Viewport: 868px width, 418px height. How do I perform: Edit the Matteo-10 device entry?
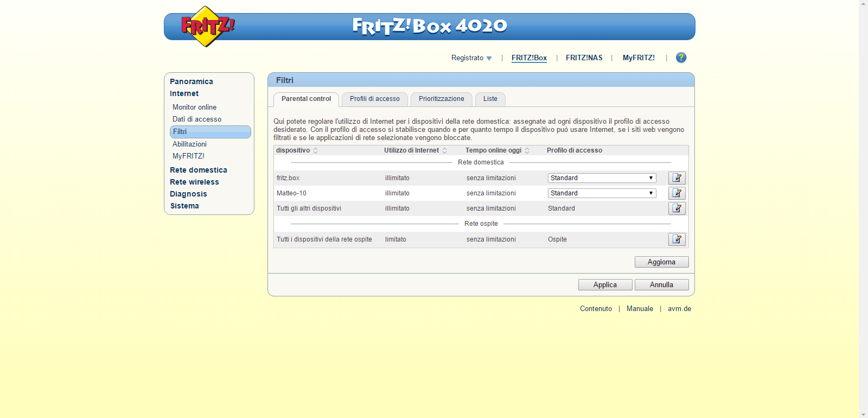[x=677, y=193]
